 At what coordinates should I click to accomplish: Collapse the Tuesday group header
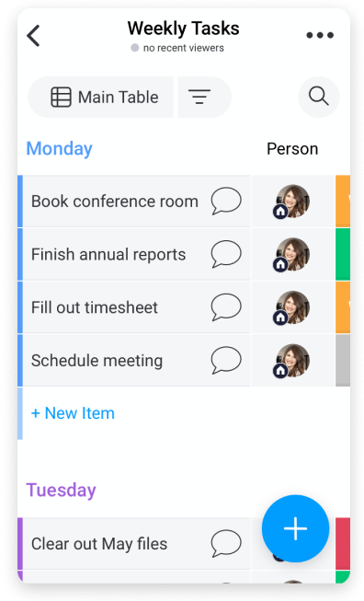pos(61,491)
